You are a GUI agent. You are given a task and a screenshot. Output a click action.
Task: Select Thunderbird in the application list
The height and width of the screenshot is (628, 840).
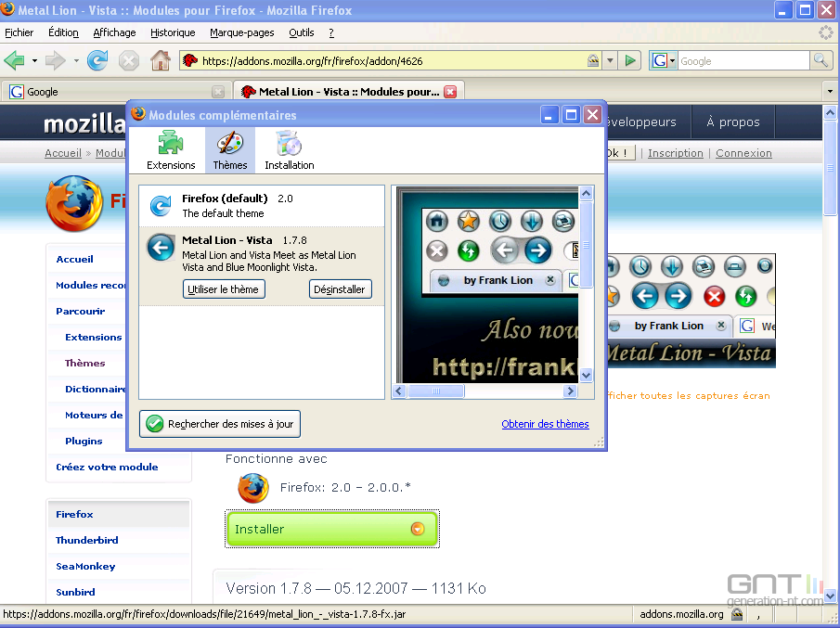[x=87, y=540]
